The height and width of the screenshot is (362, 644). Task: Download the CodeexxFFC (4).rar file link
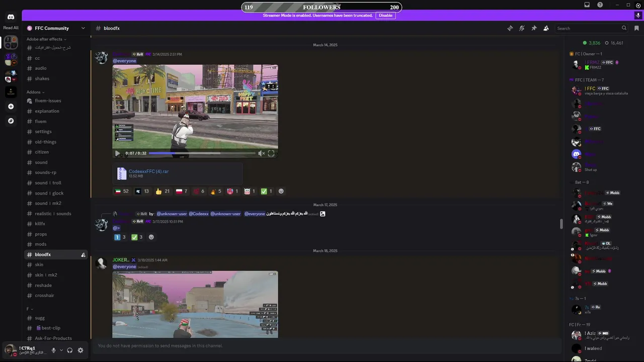click(x=148, y=171)
